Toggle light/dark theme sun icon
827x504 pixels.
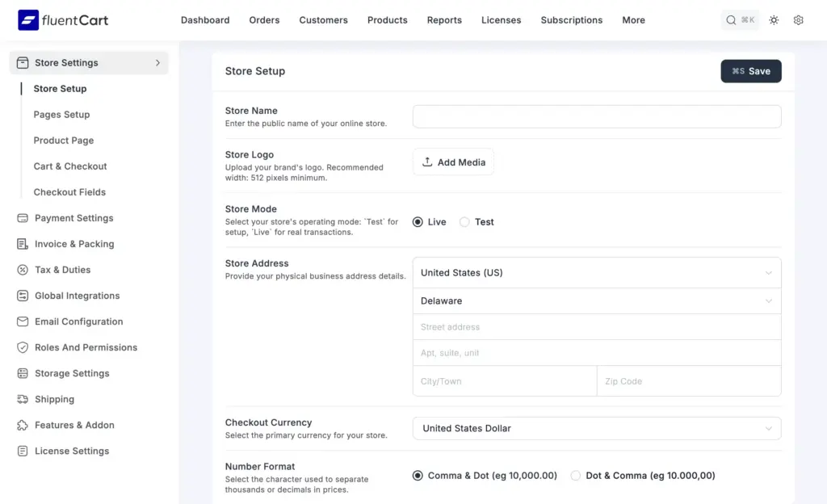tap(774, 20)
